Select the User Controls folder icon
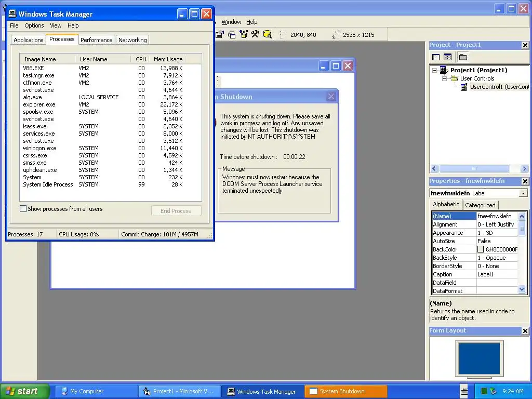The width and height of the screenshot is (532, 399). tap(454, 78)
